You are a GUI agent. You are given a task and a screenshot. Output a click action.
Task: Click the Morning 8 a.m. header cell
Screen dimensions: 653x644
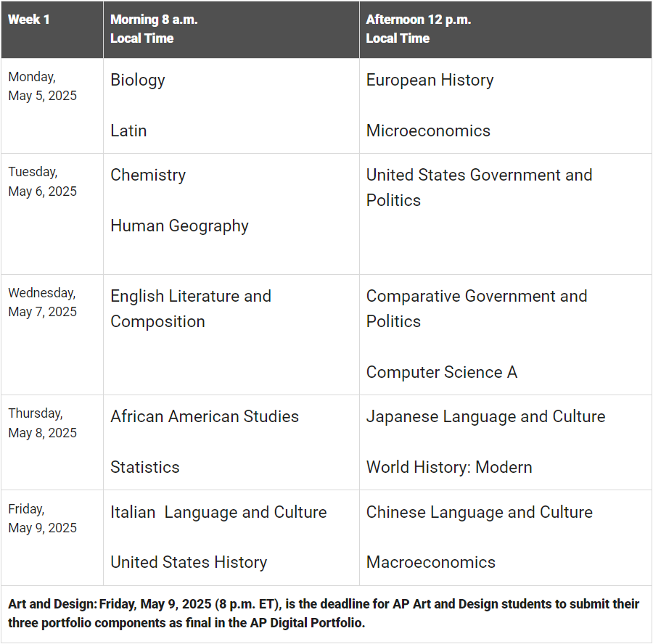tap(154, 29)
